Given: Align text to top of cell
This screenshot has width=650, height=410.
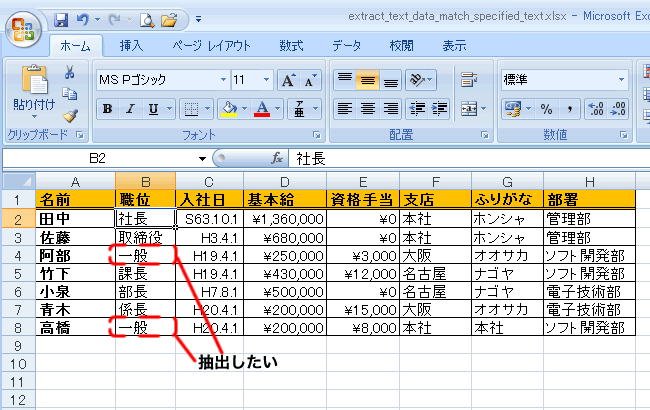Looking at the screenshot, I should [345, 80].
